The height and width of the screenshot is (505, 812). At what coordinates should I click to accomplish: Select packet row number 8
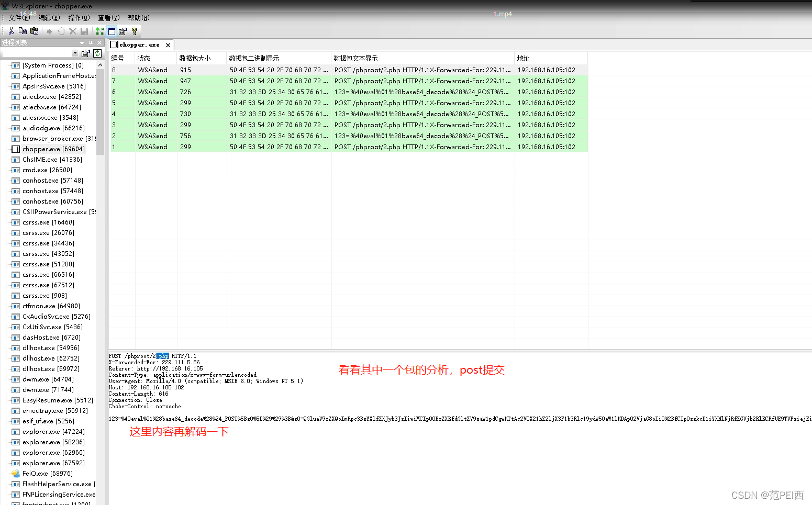coord(348,70)
